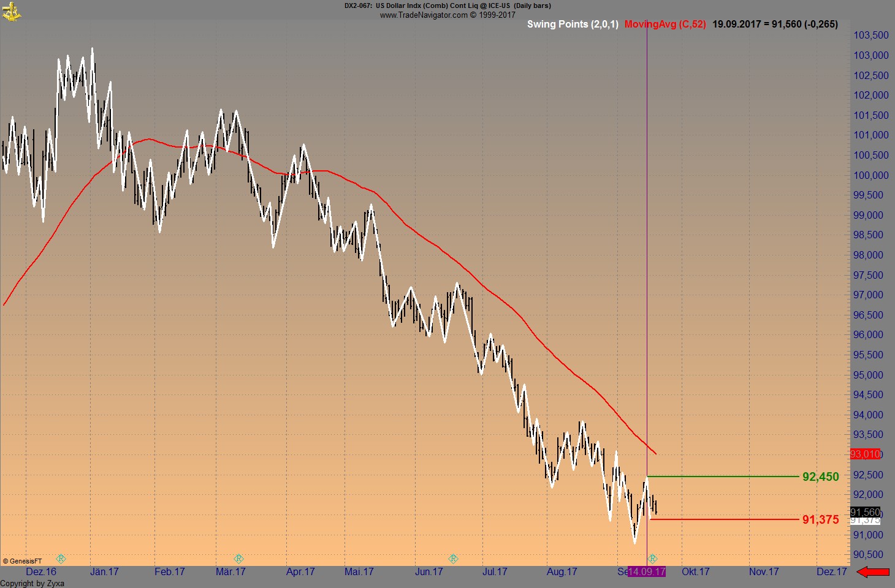Screen dimensions: 895x588
Task: Click the © GenesisFT label
Action: [23, 561]
